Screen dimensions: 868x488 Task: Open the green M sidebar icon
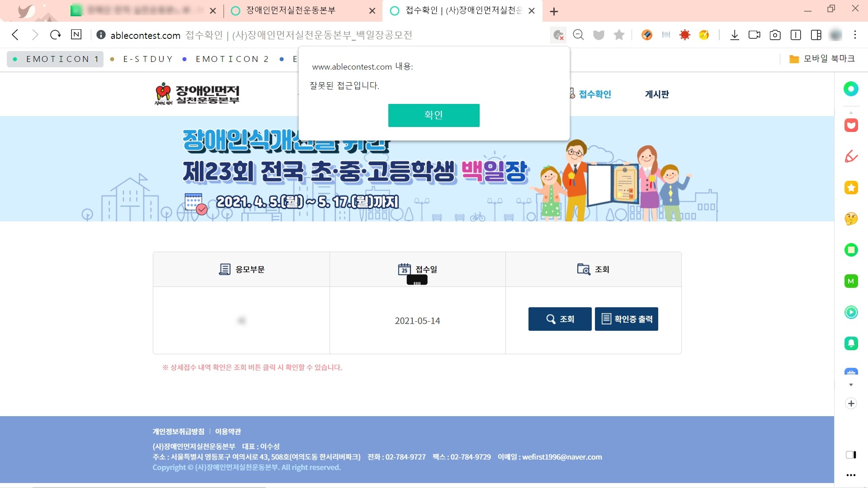(x=851, y=281)
